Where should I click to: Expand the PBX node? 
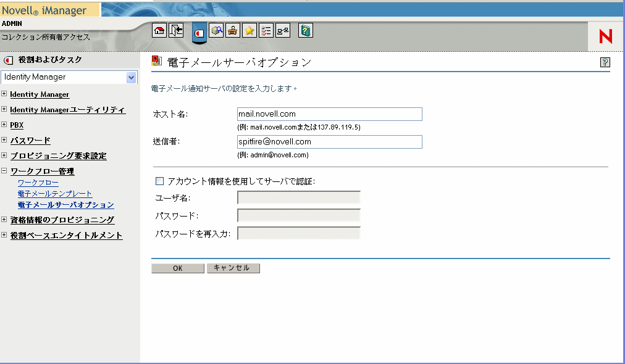click(x=4, y=124)
